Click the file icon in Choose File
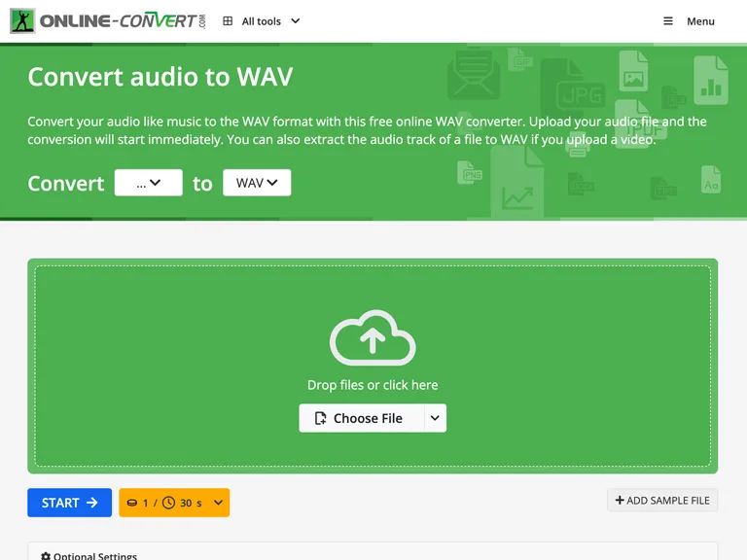The image size is (747, 560). (320, 418)
